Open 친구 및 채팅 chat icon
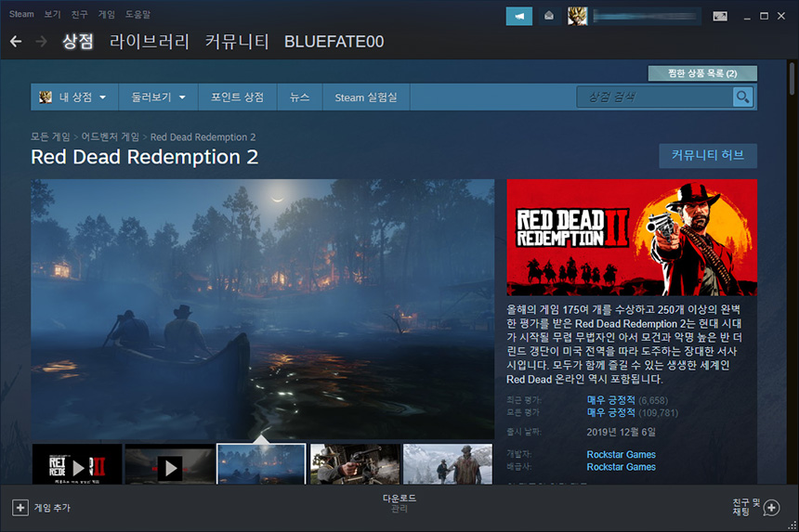The width and height of the screenshot is (799, 532). pos(771,508)
